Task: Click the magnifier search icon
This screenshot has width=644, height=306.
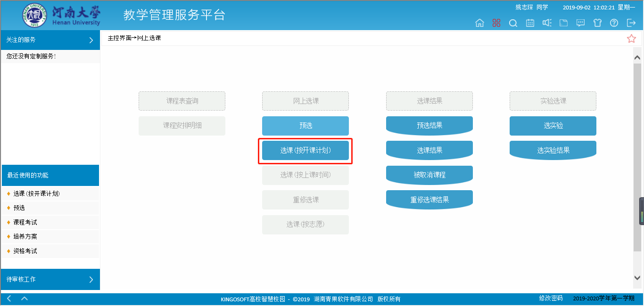Action: pyautogui.click(x=513, y=23)
